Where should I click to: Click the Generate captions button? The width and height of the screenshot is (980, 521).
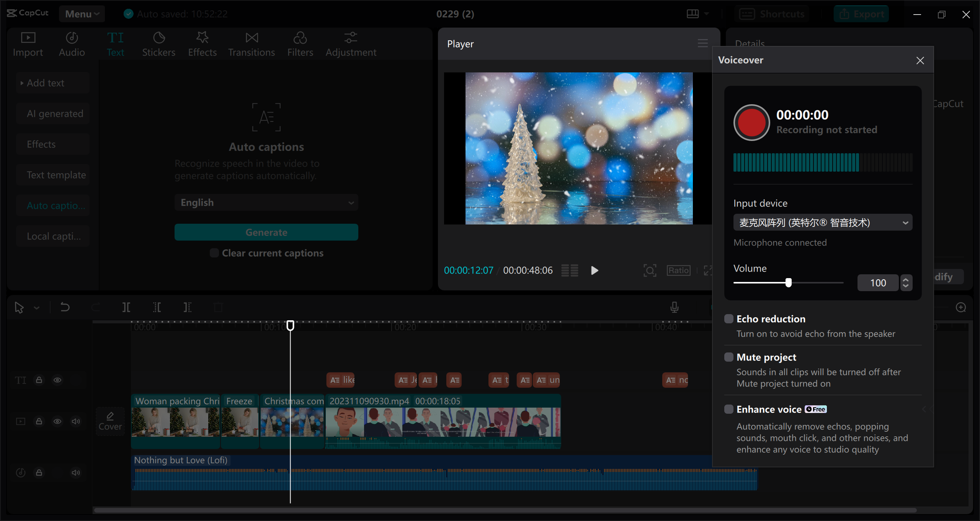266,232
